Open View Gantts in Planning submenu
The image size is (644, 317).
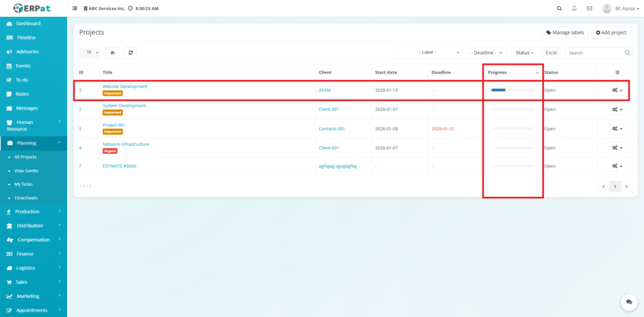[26, 170]
